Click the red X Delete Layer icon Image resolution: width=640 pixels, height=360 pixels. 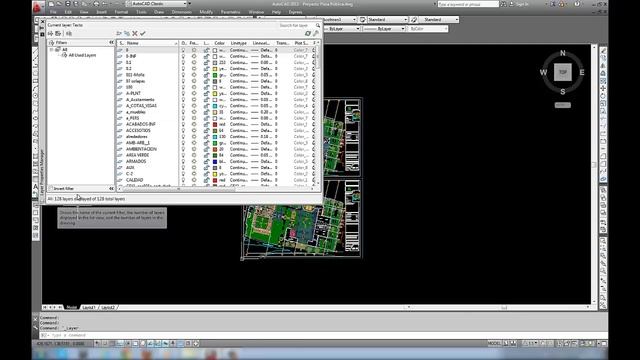135,33
